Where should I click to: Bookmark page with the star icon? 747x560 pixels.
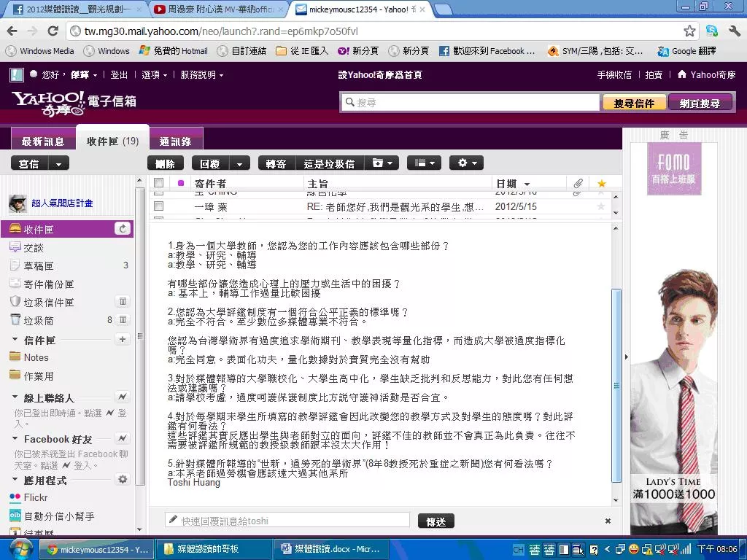pos(689,31)
